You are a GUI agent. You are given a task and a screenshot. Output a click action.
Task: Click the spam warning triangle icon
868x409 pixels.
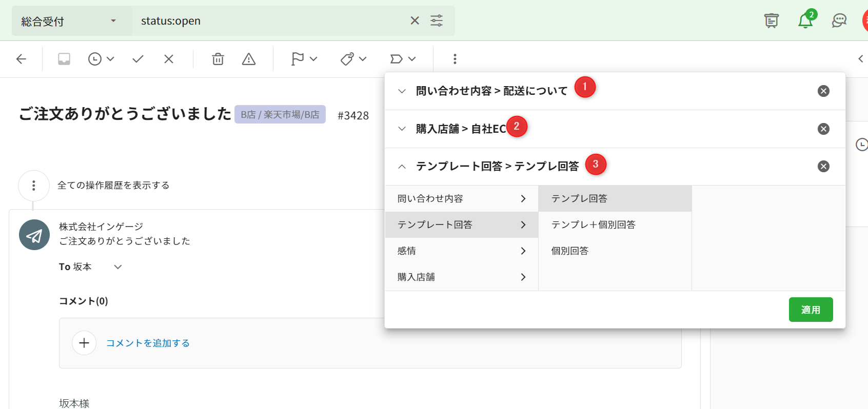(x=249, y=59)
